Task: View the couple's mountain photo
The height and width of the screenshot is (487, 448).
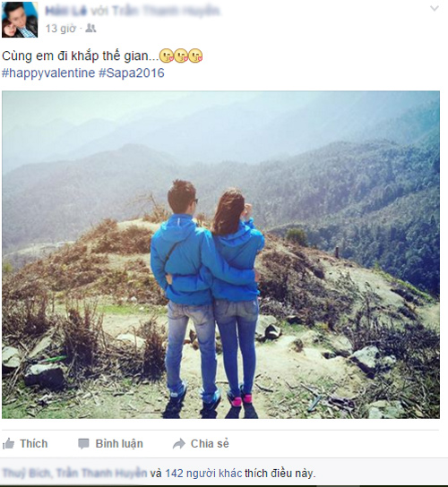Action: coord(220,254)
